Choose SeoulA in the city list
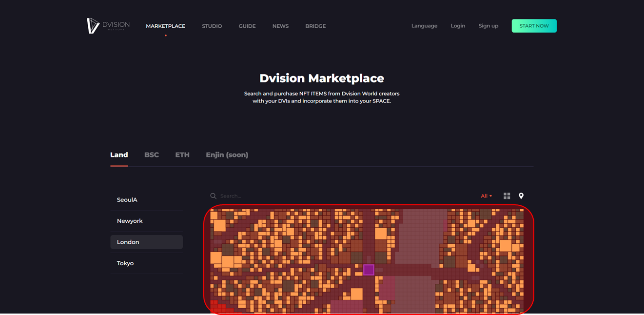Viewport: 644px width, 315px height. coord(146,200)
